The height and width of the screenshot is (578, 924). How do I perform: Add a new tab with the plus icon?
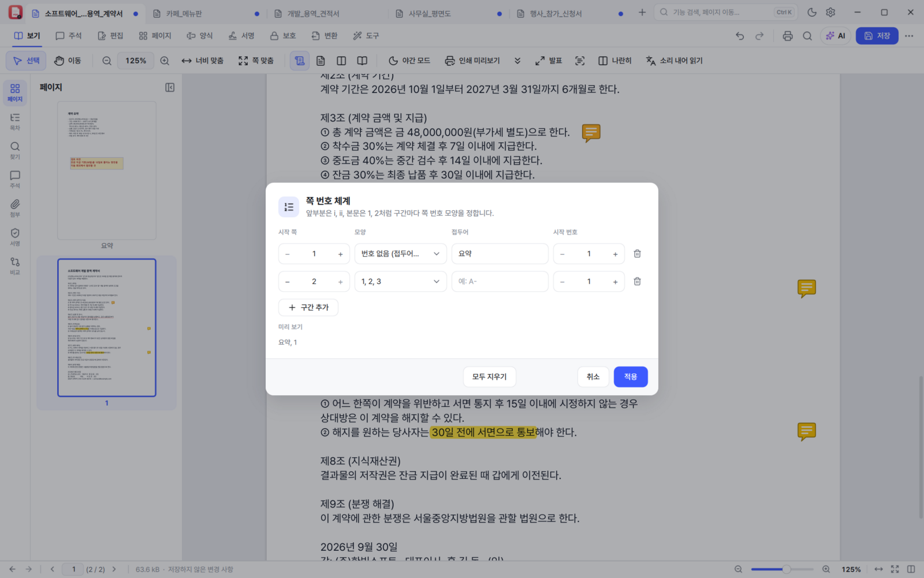[x=642, y=12]
